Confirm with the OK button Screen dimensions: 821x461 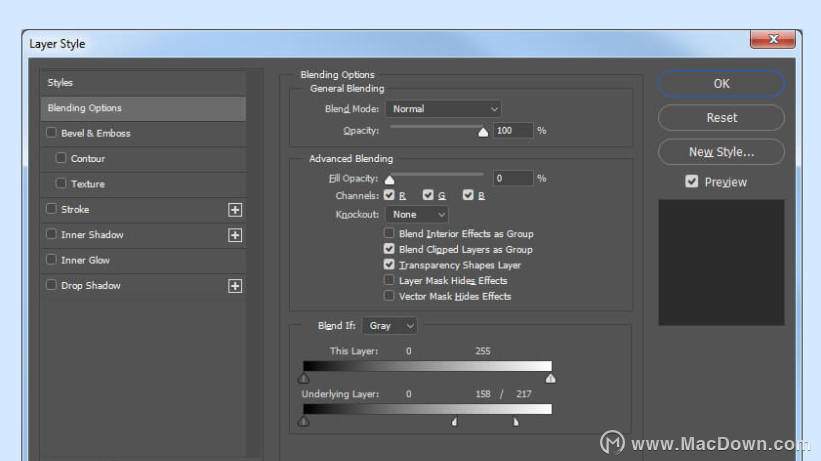click(x=721, y=84)
